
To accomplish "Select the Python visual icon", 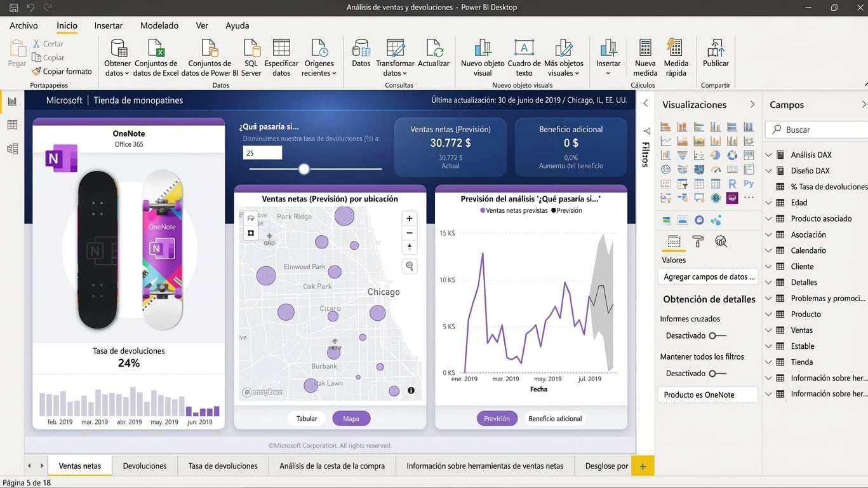I will point(749,184).
